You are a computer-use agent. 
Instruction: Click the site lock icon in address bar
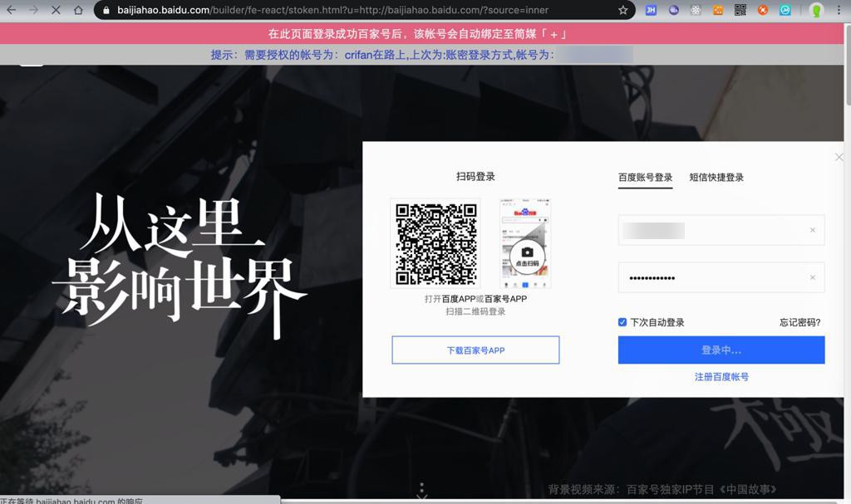pos(106,10)
